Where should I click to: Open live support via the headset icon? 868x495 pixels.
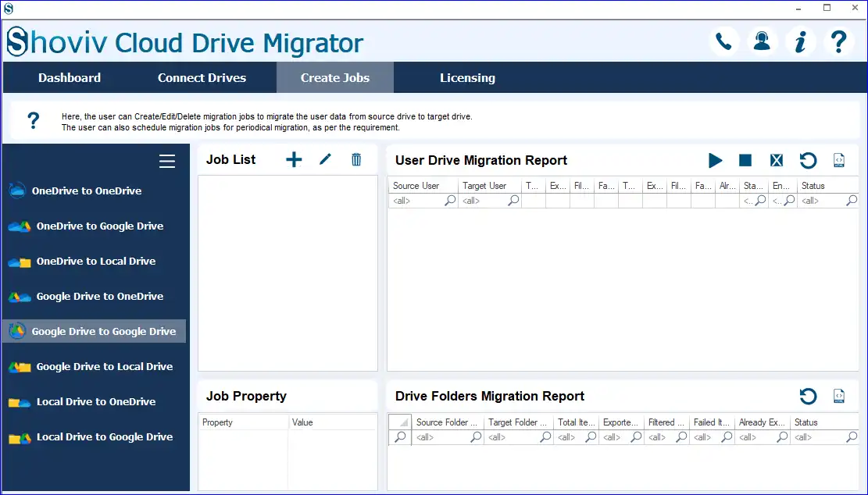coord(762,42)
